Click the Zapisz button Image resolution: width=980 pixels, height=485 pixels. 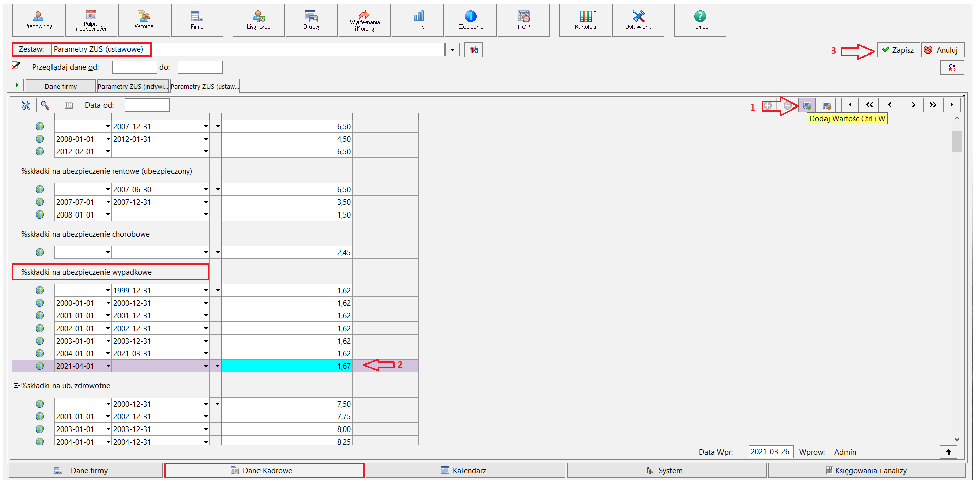click(x=898, y=50)
